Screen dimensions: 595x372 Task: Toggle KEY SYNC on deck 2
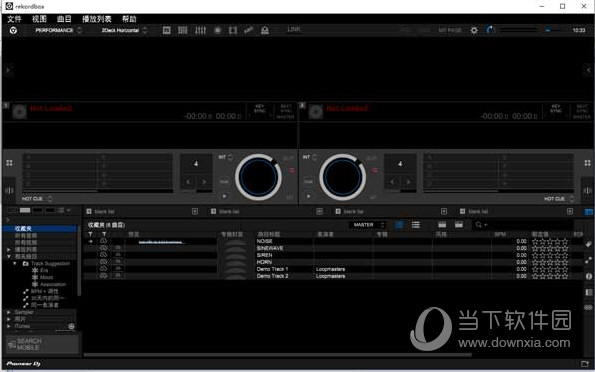556,109
